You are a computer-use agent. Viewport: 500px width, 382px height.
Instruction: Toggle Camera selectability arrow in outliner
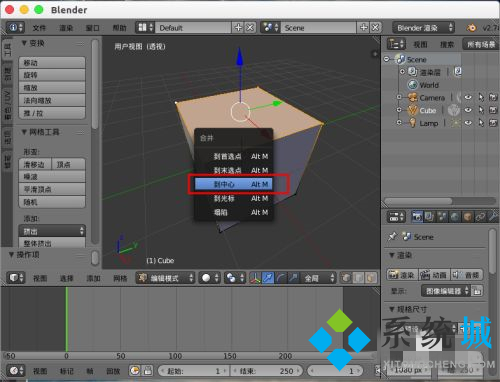pos(481,97)
